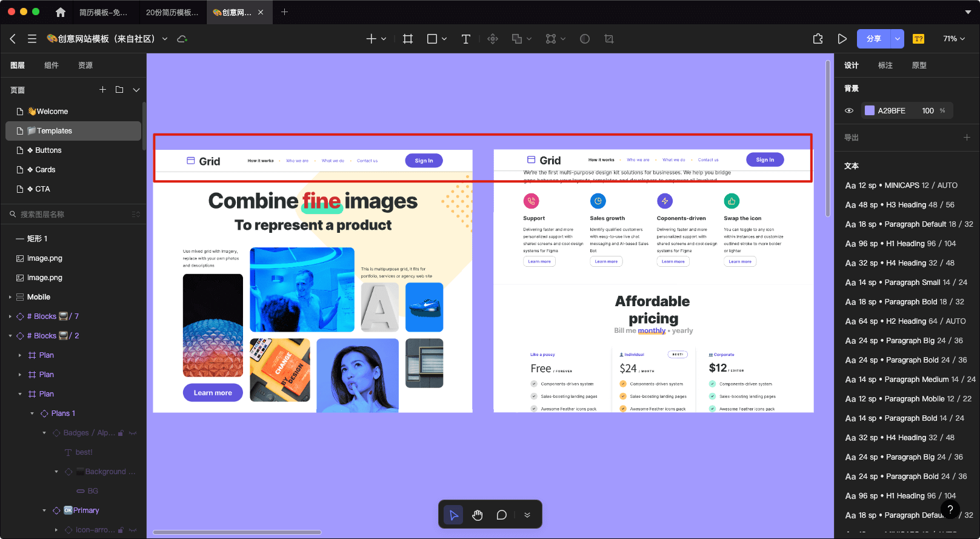Open the hamburger main menu
The width and height of the screenshot is (980, 539).
(32, 39)
